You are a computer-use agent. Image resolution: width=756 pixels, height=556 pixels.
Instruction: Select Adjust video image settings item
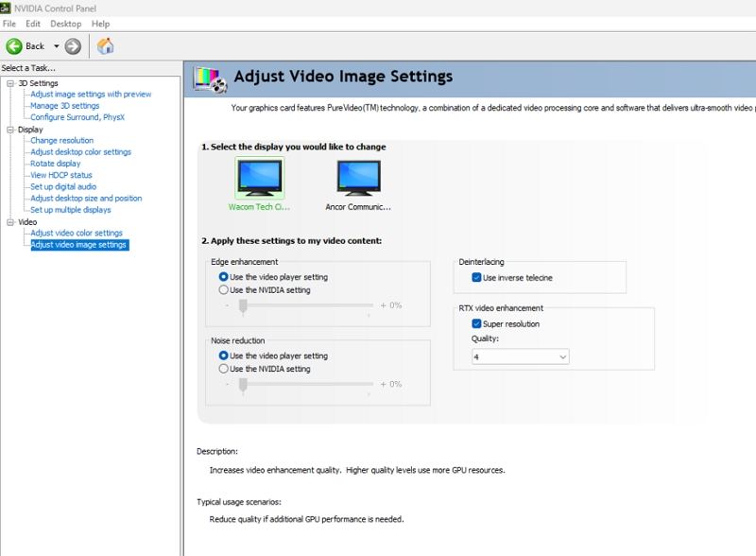pos(79,245)
